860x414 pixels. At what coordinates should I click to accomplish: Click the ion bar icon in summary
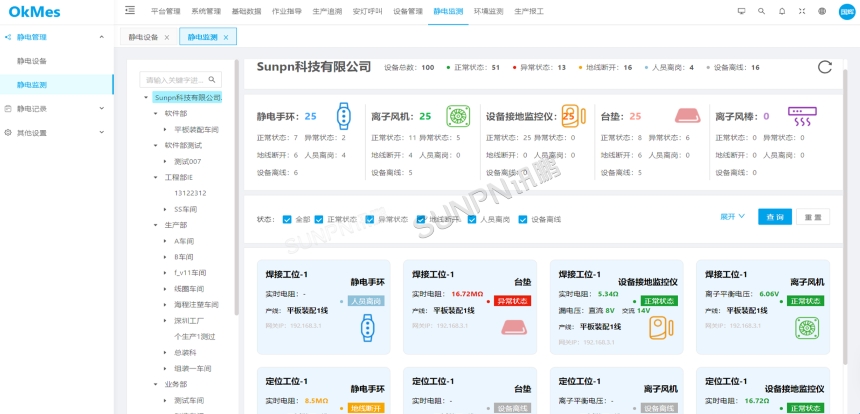pyautogui.click(x=802, y=116)
